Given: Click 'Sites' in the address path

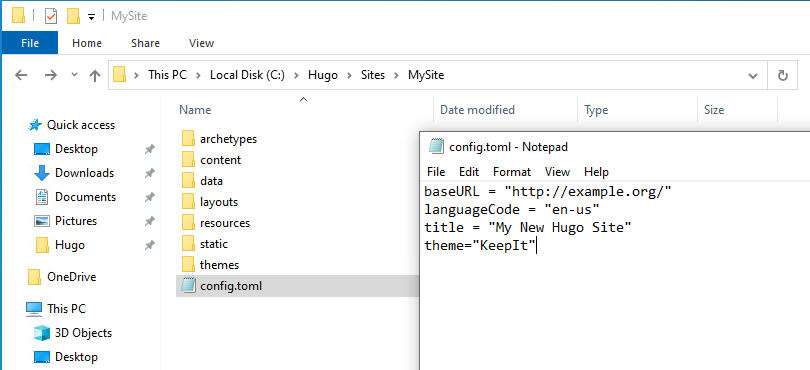Looking at the screenshot, I should 373,75.
